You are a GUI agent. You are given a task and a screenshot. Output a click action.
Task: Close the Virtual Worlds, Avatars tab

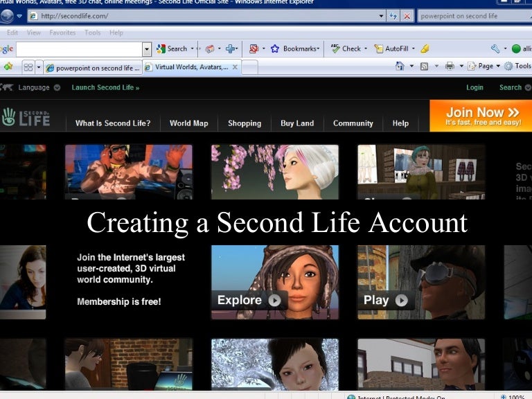(235, 67)
